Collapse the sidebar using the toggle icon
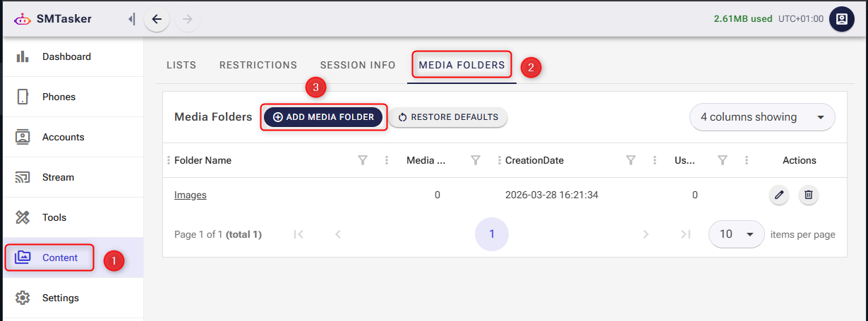This screenshot has width=868, height=321. pyautogui.click(x=131, y=19)
